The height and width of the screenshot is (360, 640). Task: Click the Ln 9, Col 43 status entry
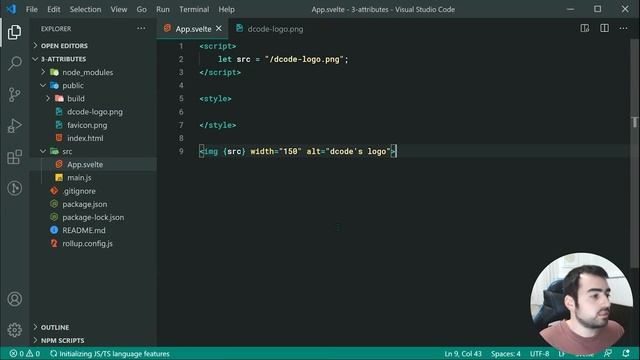(x=463, y=353)
